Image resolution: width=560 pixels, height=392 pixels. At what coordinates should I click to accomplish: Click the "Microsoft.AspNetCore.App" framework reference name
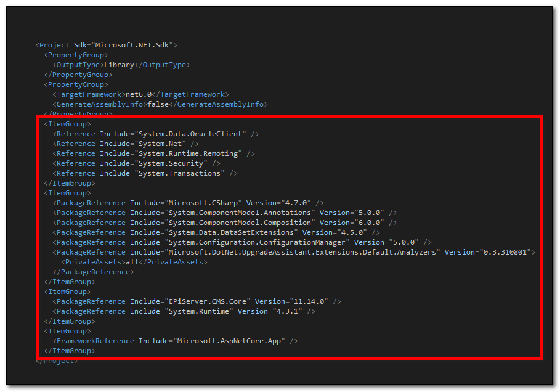(x=229, y=341)
